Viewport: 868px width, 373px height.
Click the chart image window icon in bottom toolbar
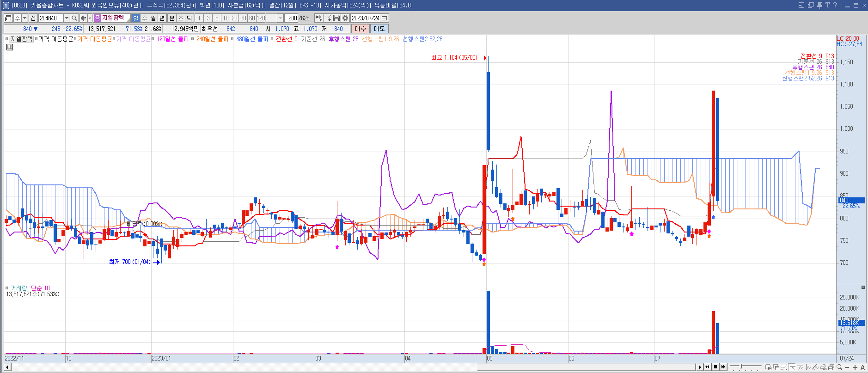coord(831,367)
